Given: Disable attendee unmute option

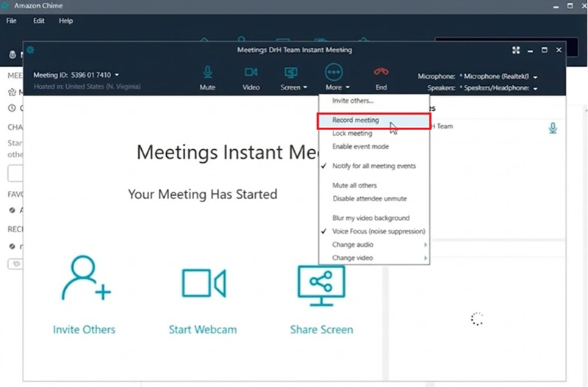Looking at the screenshot, I should click(x=374, y=198).
